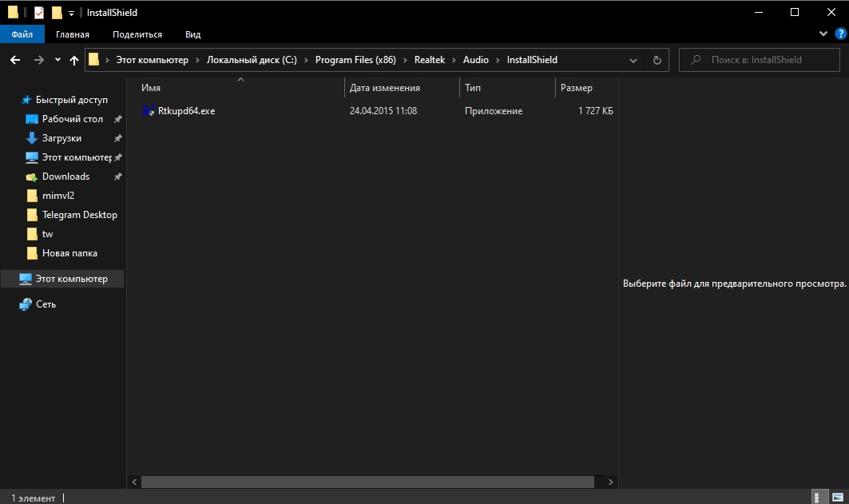This screenshot has width=849, height=504.
Task: Click Этот компьютер in the address breadcrumb
Action: click(152, 60)
